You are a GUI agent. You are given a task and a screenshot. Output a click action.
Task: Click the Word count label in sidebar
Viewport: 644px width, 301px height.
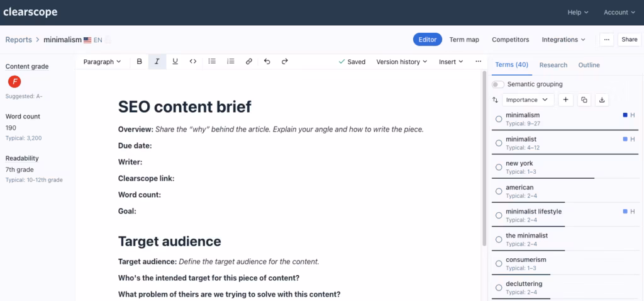(23, 116)
